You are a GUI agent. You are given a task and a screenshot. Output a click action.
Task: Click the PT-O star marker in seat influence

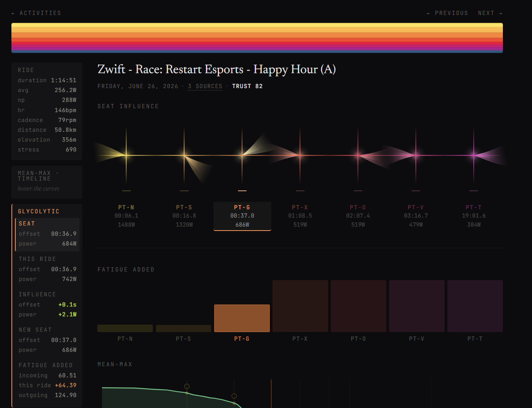358,155
